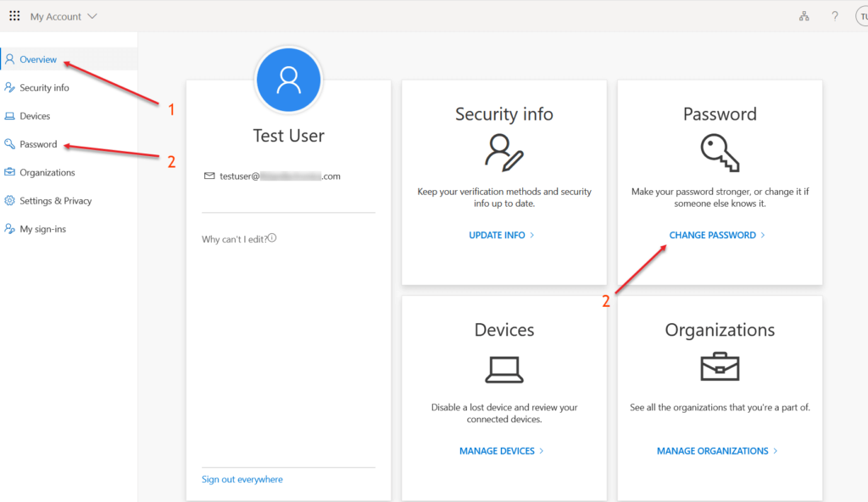868x502 pixels.
Task: Click the My sign-ins icon in the sidebar
Action: [8, 228]
